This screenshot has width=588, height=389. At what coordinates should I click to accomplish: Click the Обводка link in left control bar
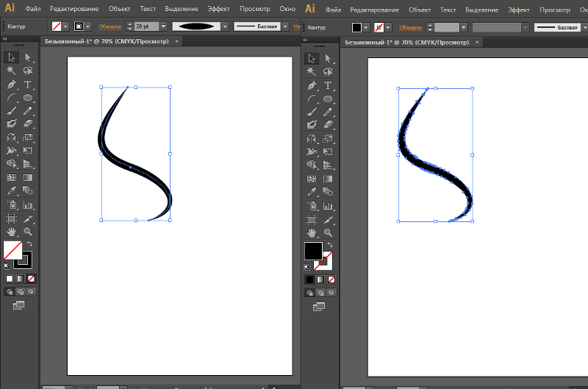tap(111, 26)
